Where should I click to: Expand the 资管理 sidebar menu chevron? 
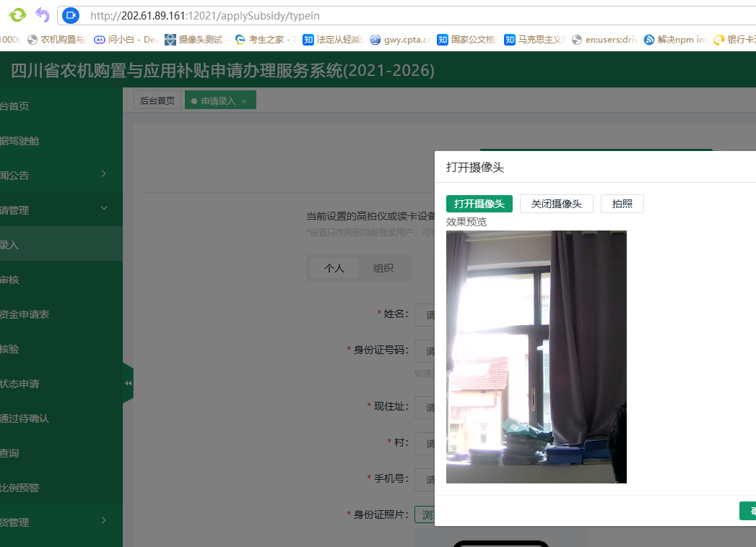click(104, 520)
